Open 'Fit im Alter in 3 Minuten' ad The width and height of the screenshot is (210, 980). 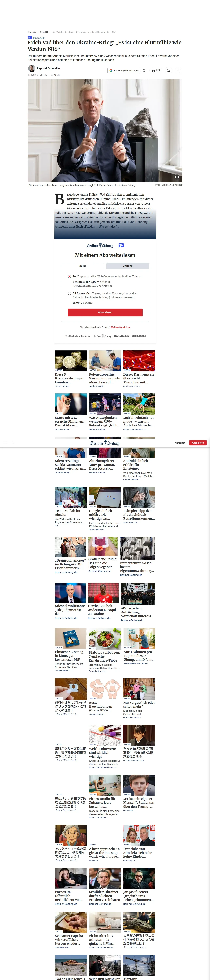click(x=105, y=931)
